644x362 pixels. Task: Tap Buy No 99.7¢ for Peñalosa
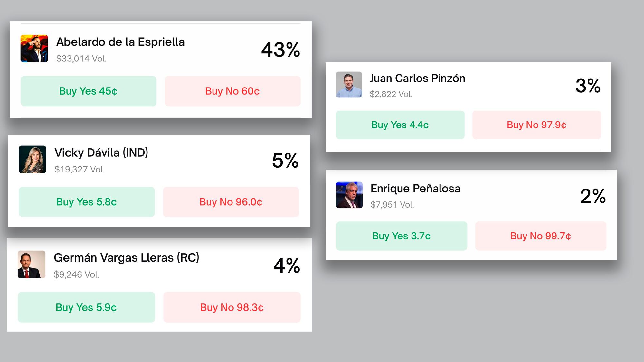coord(541,236)
